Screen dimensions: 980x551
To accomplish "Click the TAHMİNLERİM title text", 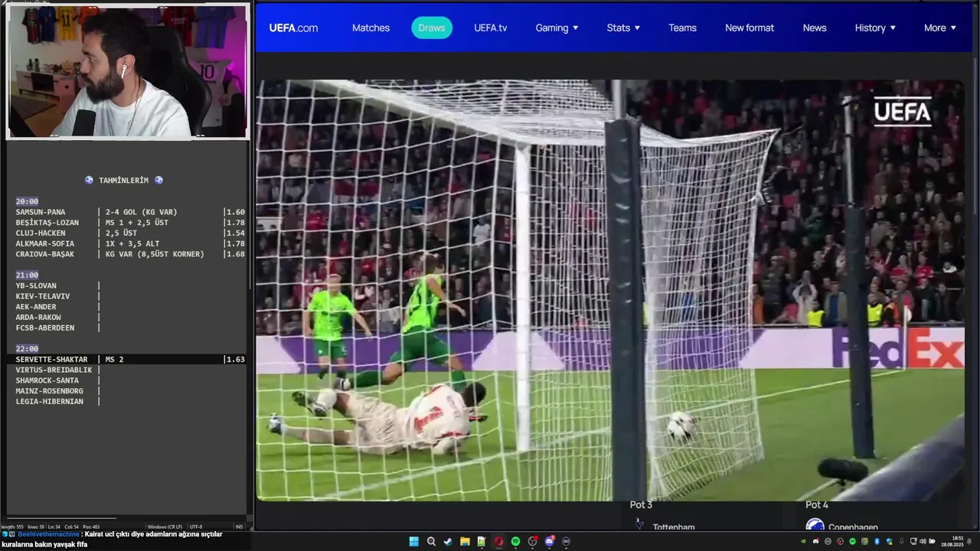I will coord(124,181).
